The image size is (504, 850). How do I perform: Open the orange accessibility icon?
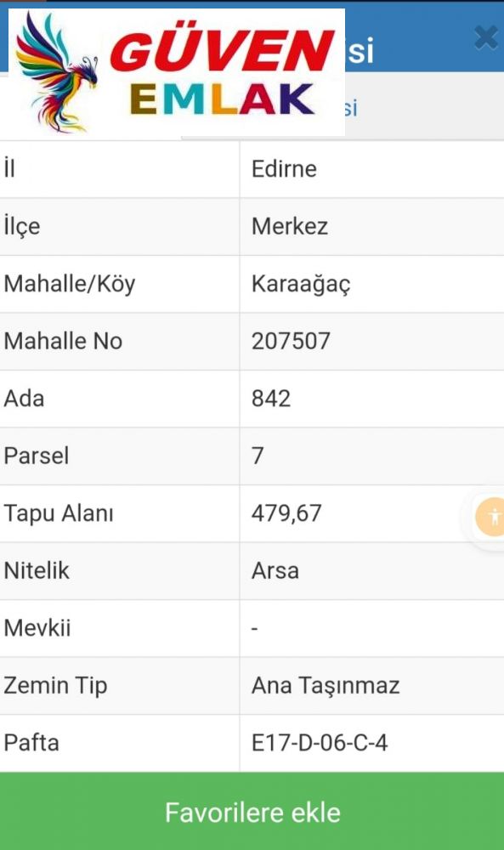coord(491,517)
